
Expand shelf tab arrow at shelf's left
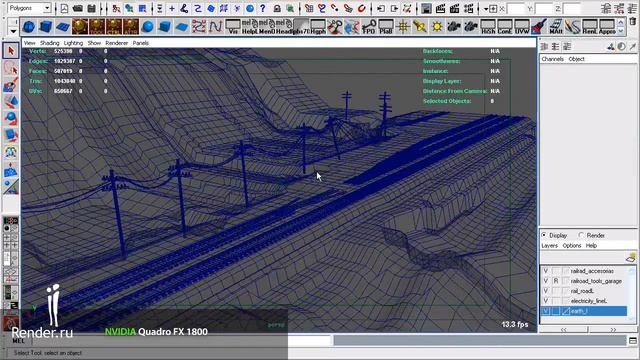tap(13, 31)
